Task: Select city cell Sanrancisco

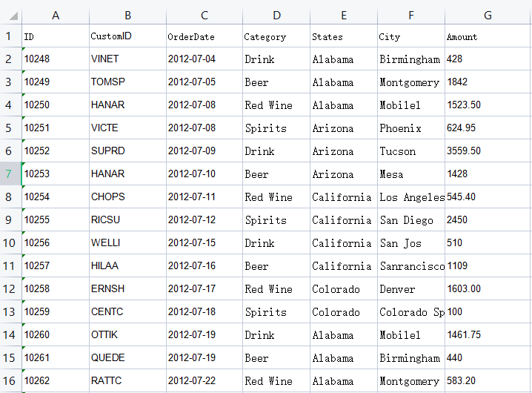Action: [x=411, y=266]
